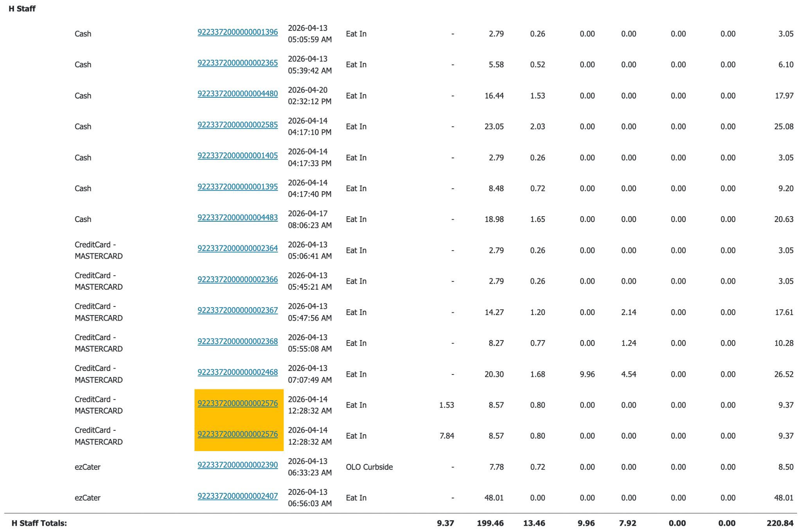Open order link 9223372000000002585
Image resolution: width=801 pixels, height=532 pixels.
point(237,125)
